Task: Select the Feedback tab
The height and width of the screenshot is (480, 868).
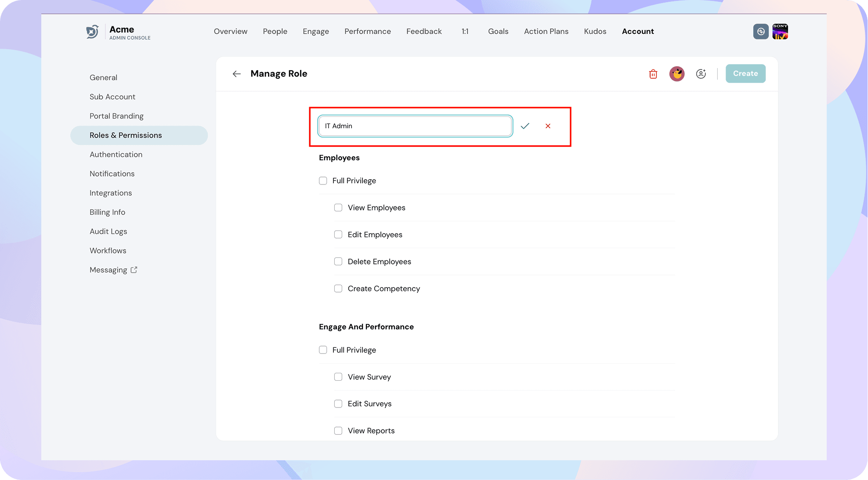Action: (x=424, y=32)
